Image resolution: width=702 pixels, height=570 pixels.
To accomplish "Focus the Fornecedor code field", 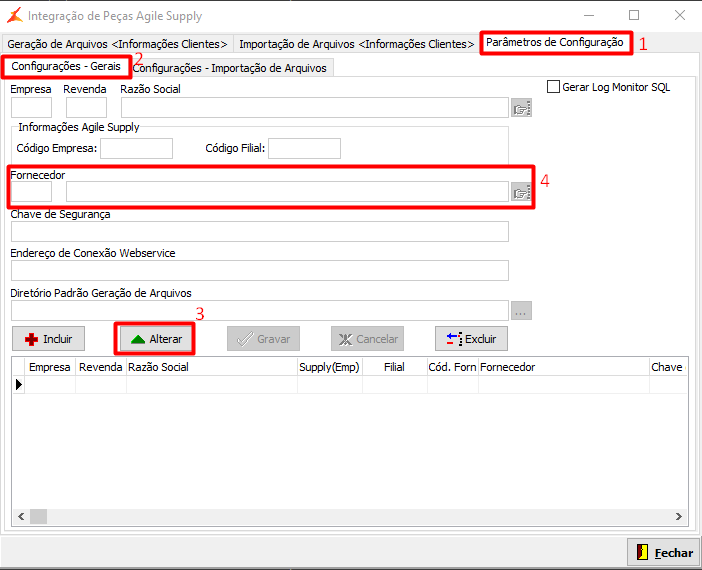I will point(31,192).
